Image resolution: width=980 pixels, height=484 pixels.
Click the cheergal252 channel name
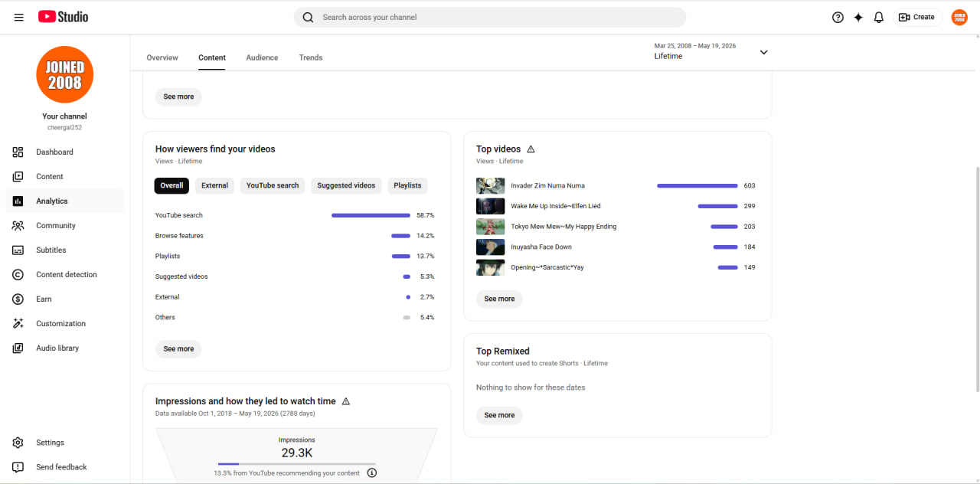coord(64,128)
